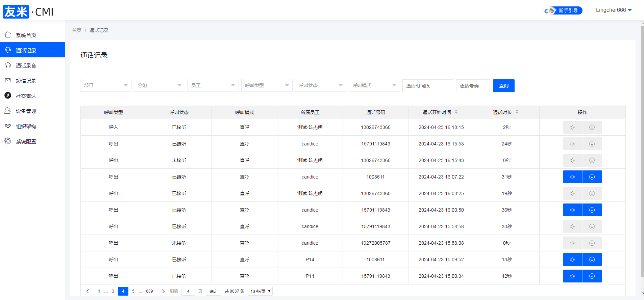
Task: Navigate to 社交雷达 in sidebar
Action: (26, 96)
